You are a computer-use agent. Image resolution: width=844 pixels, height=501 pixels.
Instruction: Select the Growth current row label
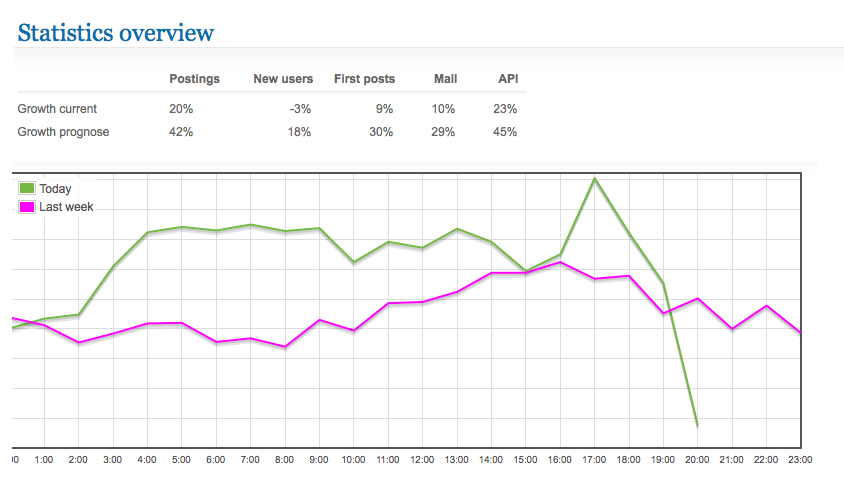click(57, 108)
